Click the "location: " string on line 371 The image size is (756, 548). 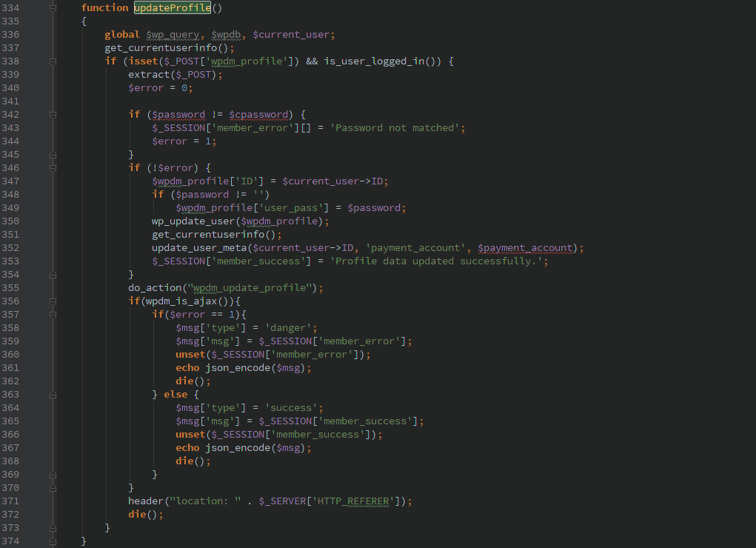(x=205, y=501)
